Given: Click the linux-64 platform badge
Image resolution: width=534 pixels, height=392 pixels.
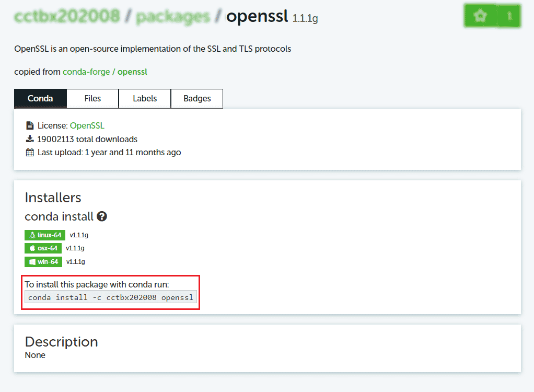Looking at the screenshot, I should click(45, 235).
